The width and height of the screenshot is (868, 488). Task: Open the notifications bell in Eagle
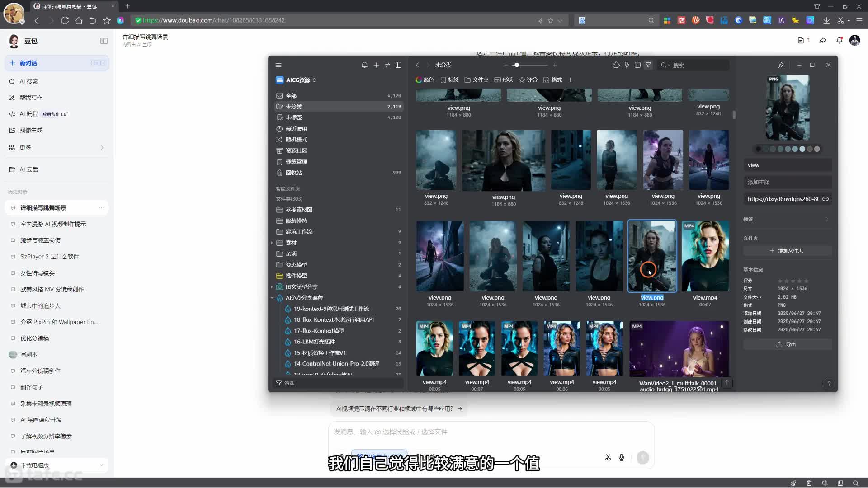coord(364,65)
